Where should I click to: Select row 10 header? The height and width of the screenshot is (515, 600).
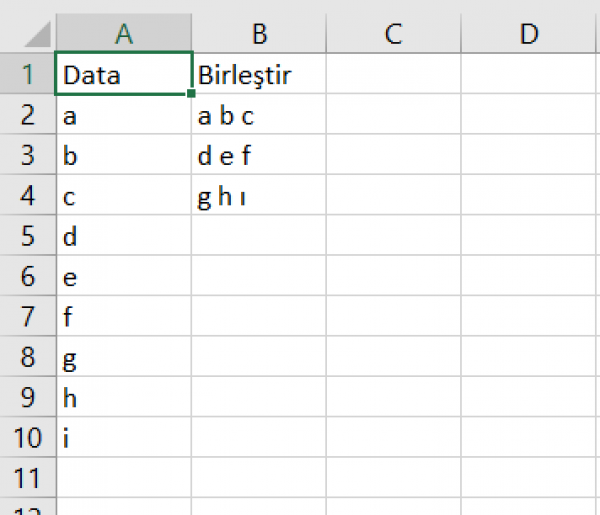tap(28, 437)
